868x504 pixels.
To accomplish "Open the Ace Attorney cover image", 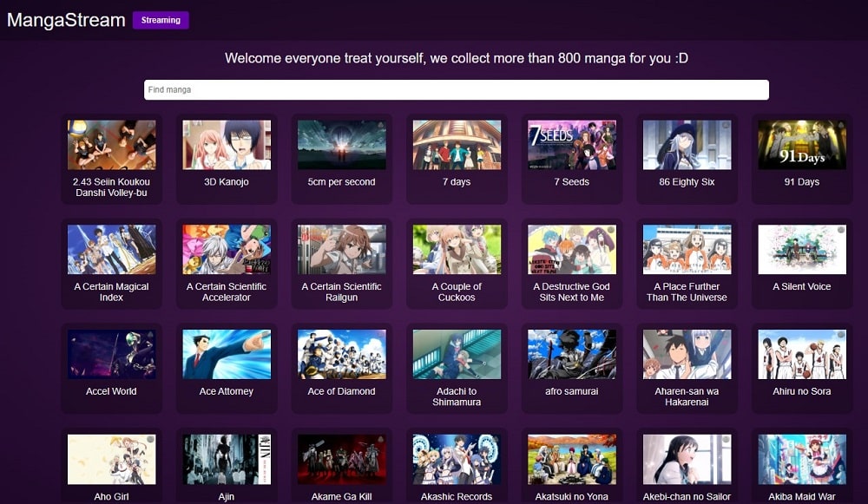I will 227,354.
